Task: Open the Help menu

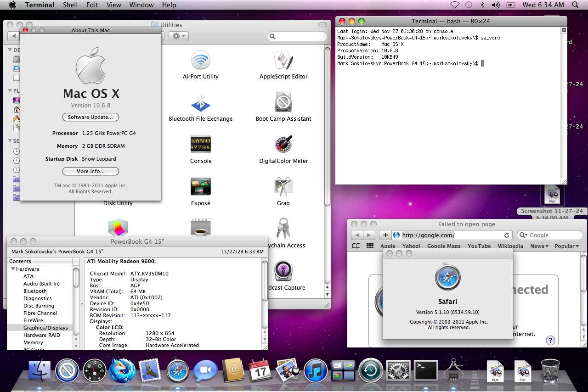Action: click(169, 5)
